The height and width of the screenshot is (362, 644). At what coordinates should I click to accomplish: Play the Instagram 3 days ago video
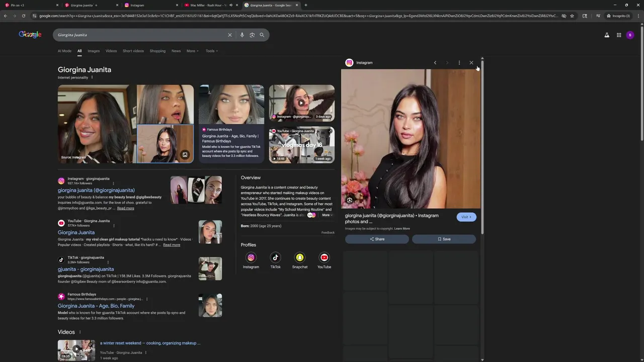pos(302,103)
